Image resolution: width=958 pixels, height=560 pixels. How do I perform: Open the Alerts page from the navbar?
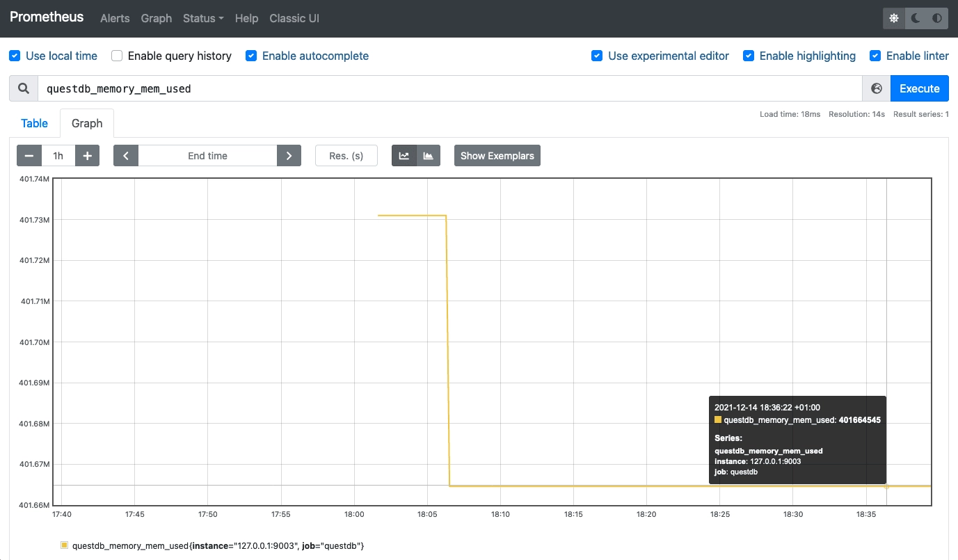pos(114,19)
